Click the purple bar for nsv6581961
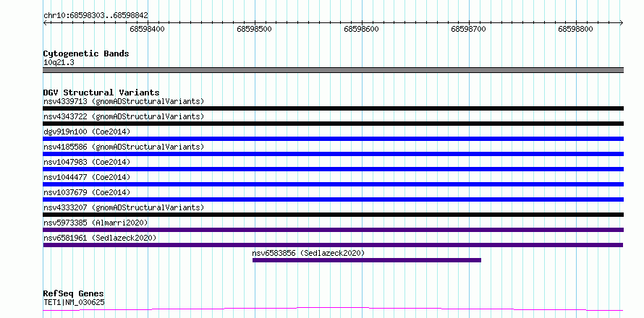 click(x=333, y=245)
